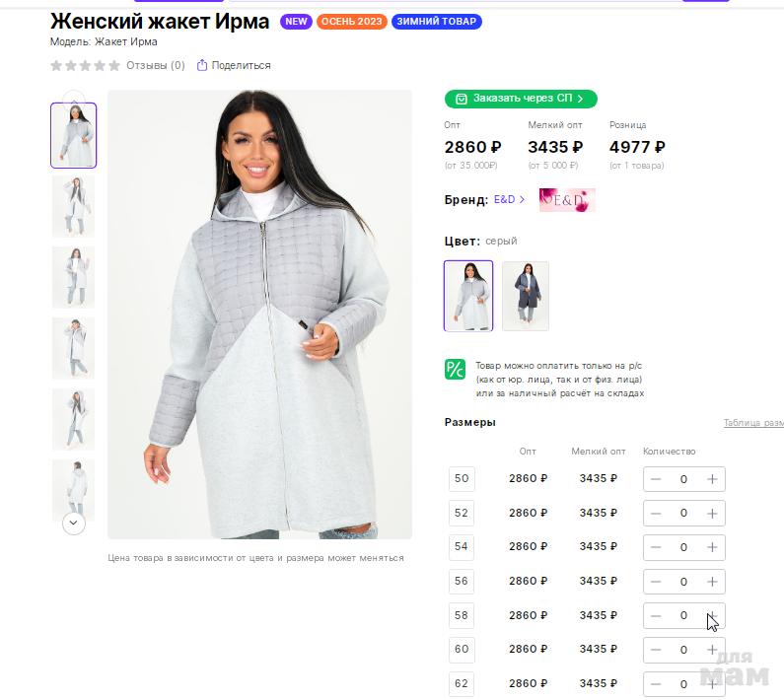Rate the product with the fifth star
Image resolution: width=784 pixels, height=700 pixels.
click(114, 65)
